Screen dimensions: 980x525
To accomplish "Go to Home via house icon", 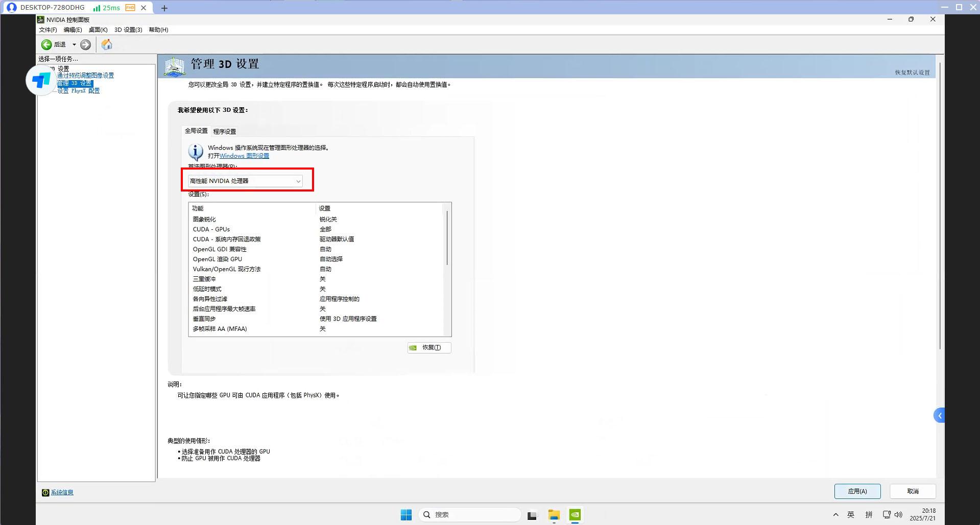I will (x=107, y=45).
